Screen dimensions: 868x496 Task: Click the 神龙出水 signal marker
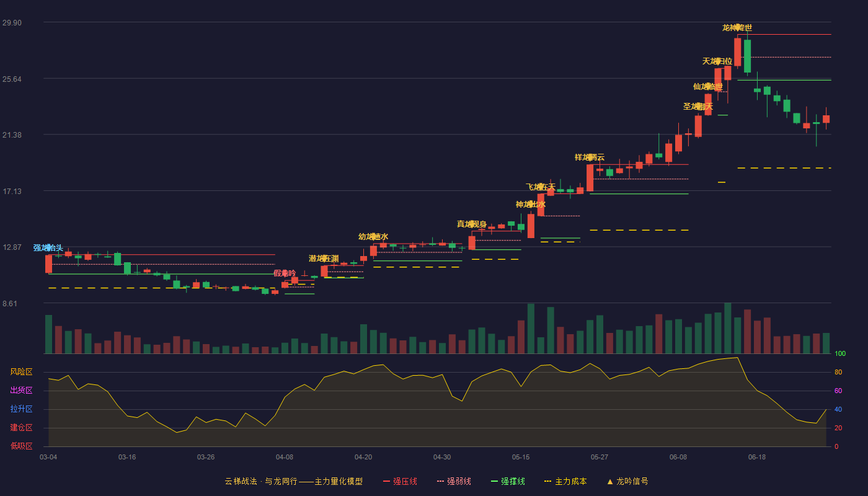(531, 205)
